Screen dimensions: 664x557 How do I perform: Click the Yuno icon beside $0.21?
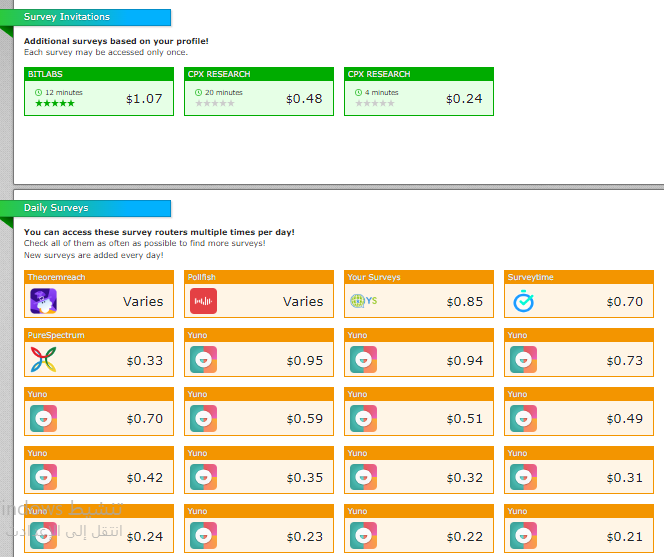(523, 535)
